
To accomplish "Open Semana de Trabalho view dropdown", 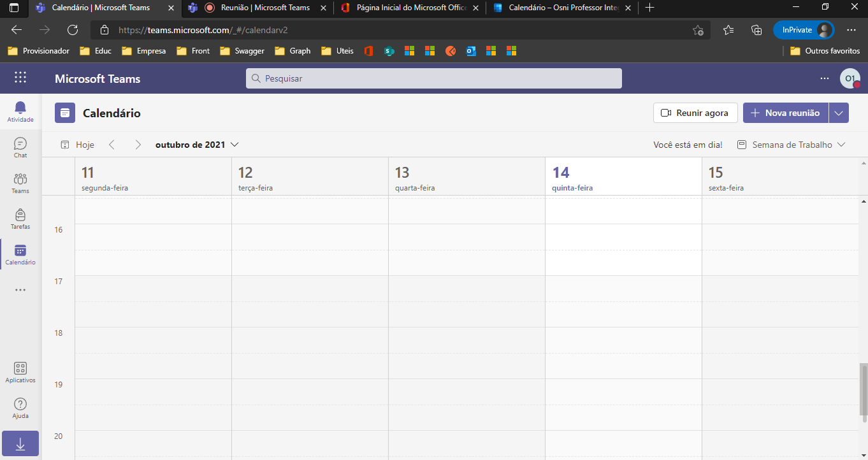I will [791, 145].
